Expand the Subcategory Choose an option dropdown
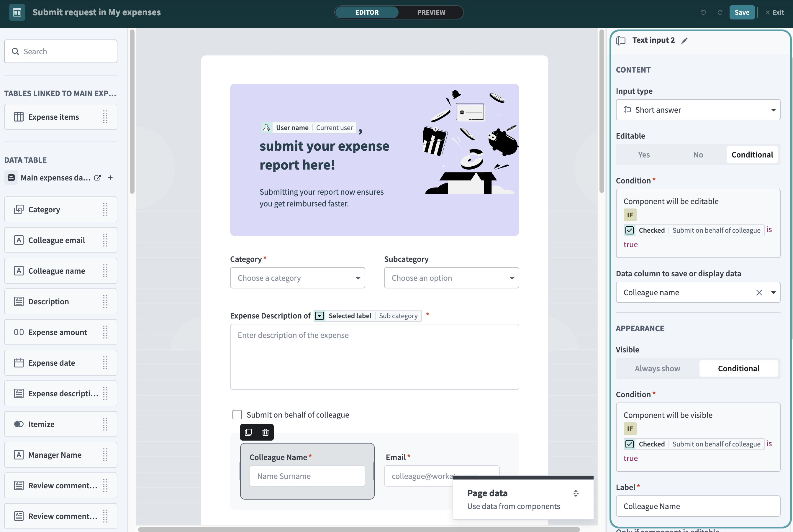The width and height of the screenshot is (793, 532). (x=451, y=278)
